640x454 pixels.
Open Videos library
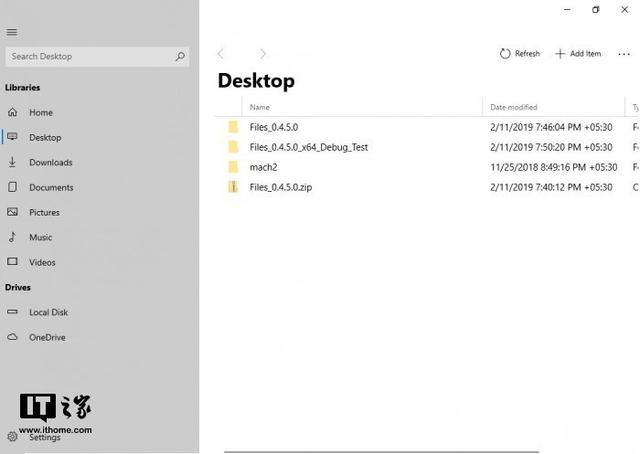coord(42,262)
